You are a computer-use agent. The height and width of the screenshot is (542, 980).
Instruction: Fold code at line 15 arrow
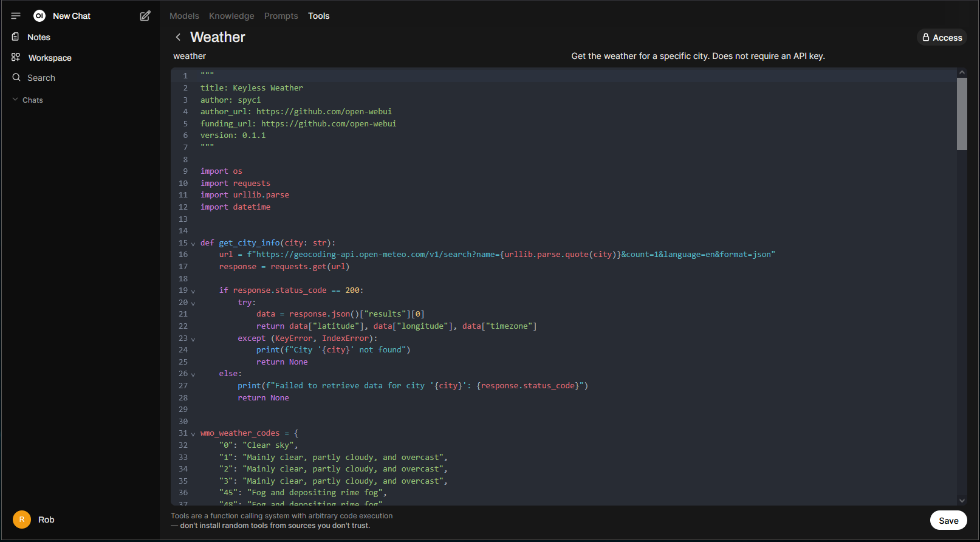pos(193,244)
